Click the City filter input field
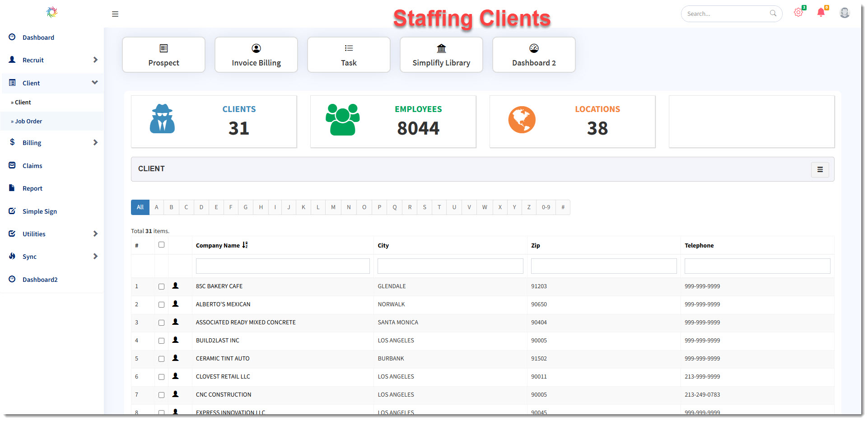The height and width of the screenshot is (421, 868). click(x=450, y=266)
